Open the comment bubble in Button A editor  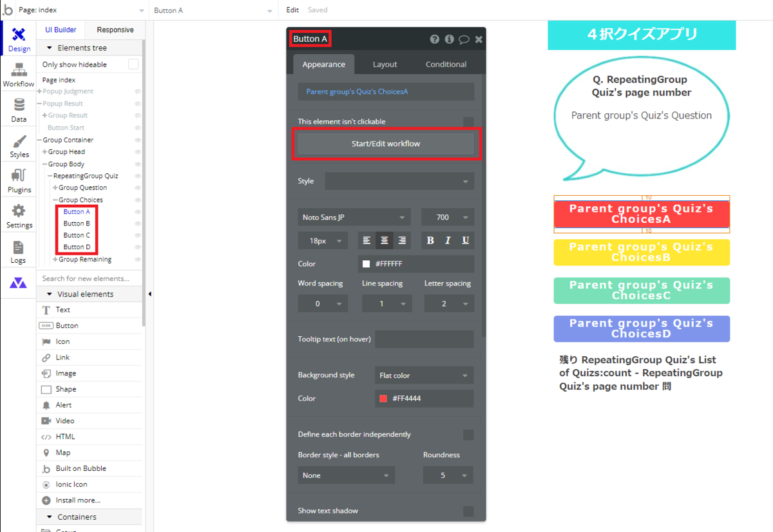click(464, 39)
